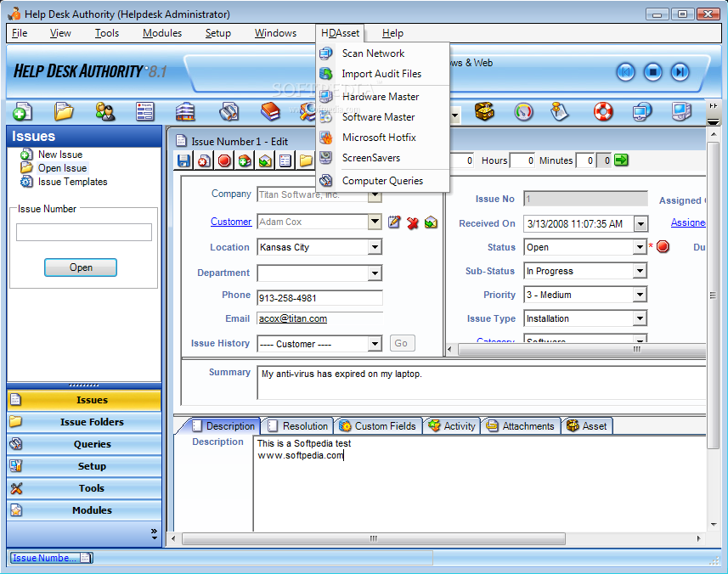Click the Phone field 913-258-4981
Viewport: 728px width, 574px height.
(319, 298)
